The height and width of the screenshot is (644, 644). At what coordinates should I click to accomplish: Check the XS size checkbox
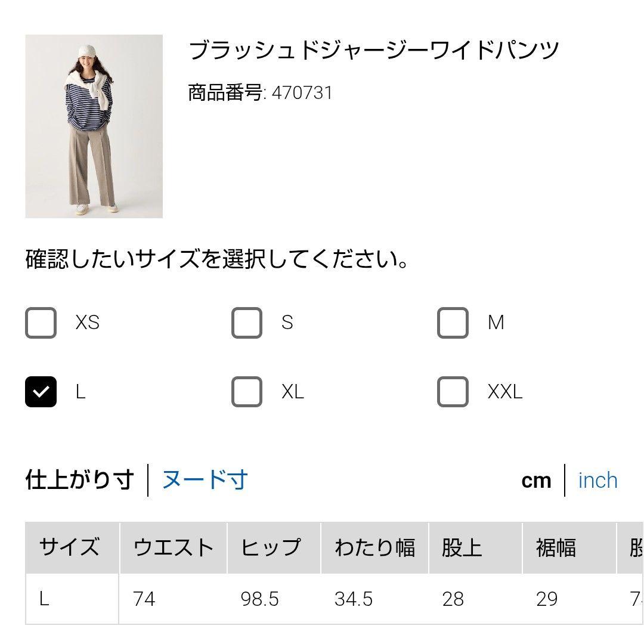[x=41, y=323]
